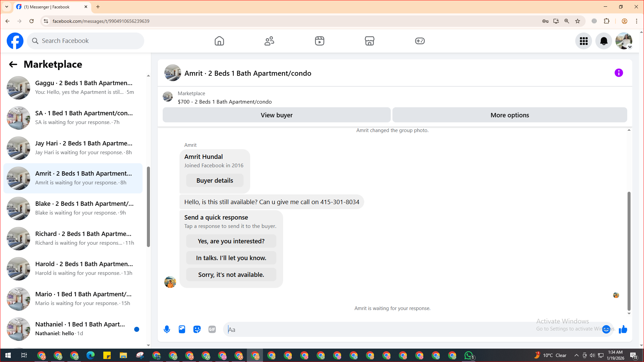Bookmark this page with the star icon
The image size is (644, 362).
click(578, 21)
